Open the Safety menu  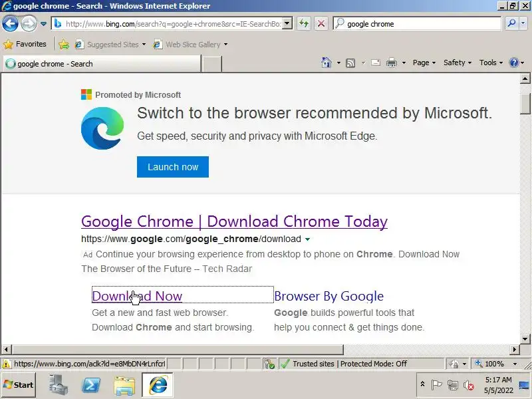[x=458, y=63]
